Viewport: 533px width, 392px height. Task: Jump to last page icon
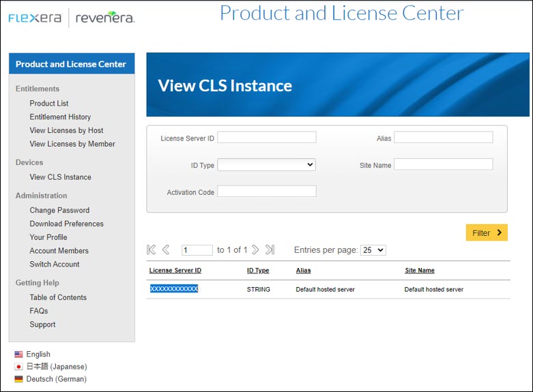pyautogui.click(x=270, y=250)
